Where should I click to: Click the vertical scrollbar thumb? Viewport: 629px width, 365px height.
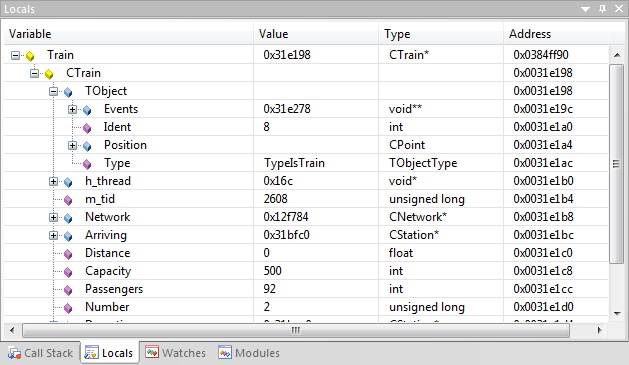[x=617, y=164]
